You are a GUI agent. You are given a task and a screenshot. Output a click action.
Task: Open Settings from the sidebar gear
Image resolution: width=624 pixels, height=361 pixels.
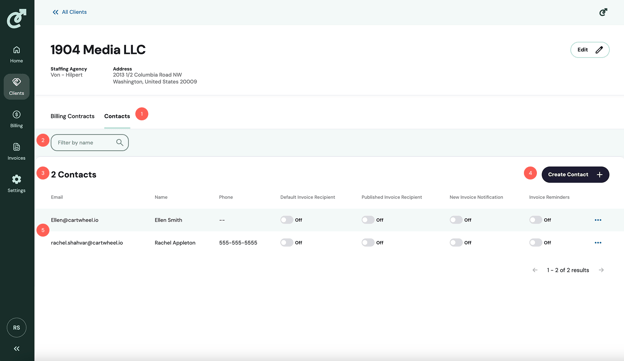click(16, 184)
